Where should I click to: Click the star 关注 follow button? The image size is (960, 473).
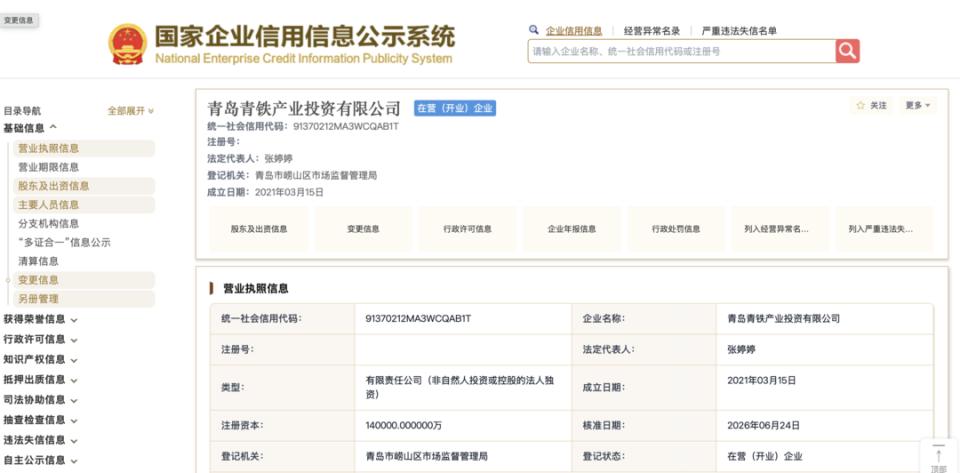click(871, 105)
